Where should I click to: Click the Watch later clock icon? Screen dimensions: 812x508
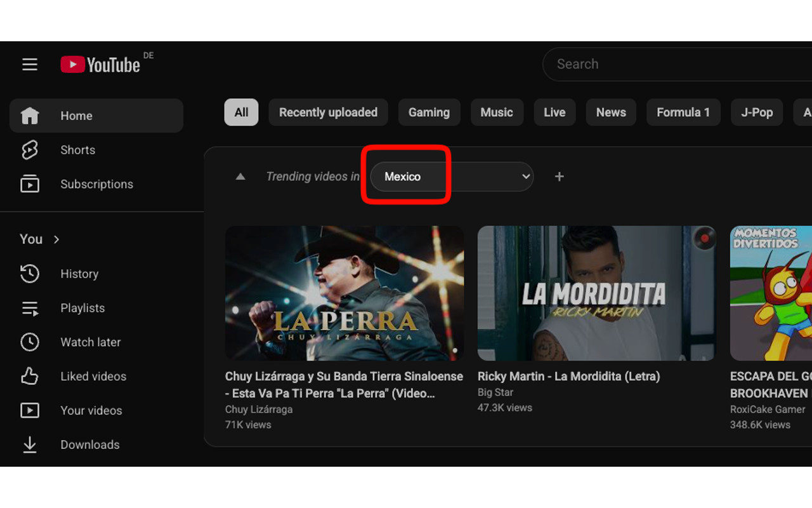[x=30, y=342]
